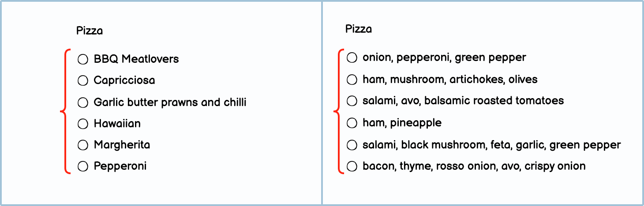Select radio for bacon, thyme, rosso onion
644x206 pixels.
(x=352, y=166)
